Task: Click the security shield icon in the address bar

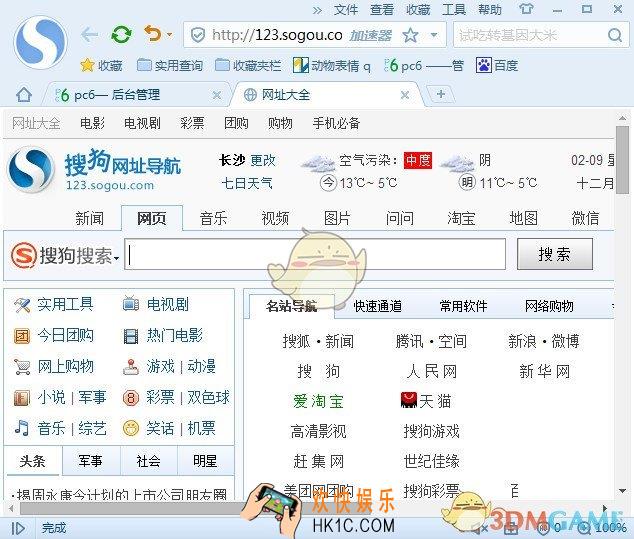Action: click(198, 35)
